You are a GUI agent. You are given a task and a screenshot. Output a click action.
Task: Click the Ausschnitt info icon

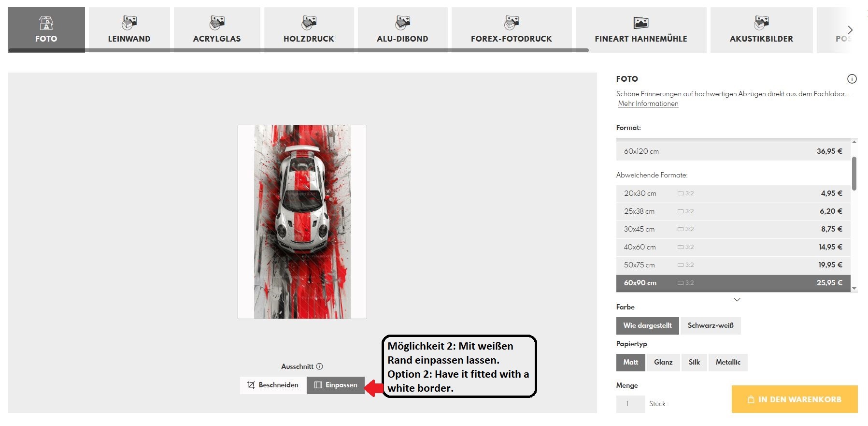click(319, 367)
